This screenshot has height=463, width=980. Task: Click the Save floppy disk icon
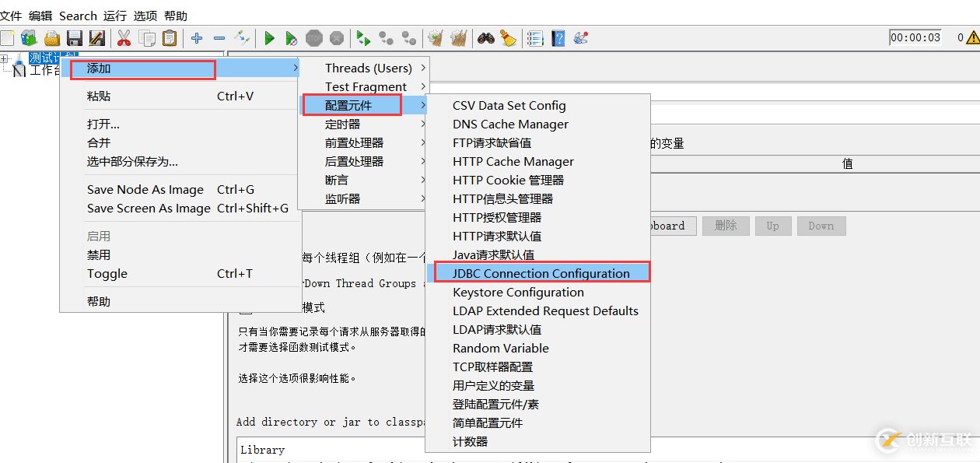[x=75, y=38]
